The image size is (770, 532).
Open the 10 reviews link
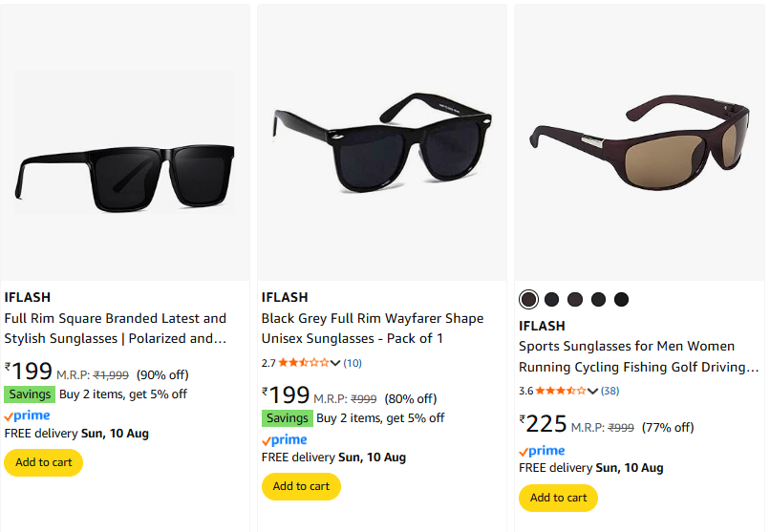(353, 363)
